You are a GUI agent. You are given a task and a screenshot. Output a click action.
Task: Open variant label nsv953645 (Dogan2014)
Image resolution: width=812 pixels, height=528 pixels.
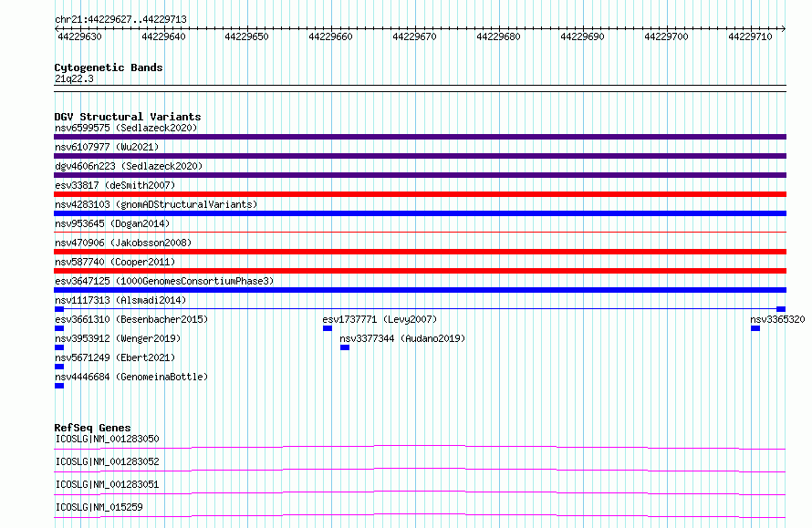(x=112, y=223)
